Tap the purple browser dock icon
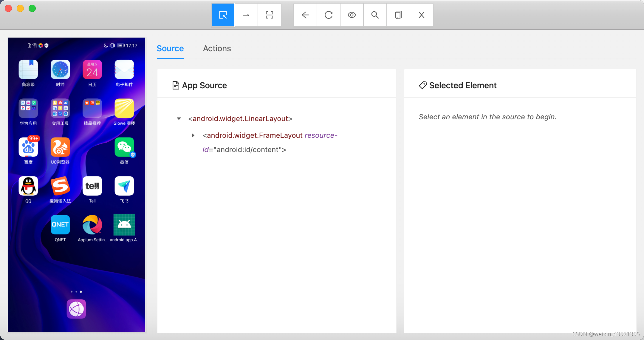 point(76,309)
